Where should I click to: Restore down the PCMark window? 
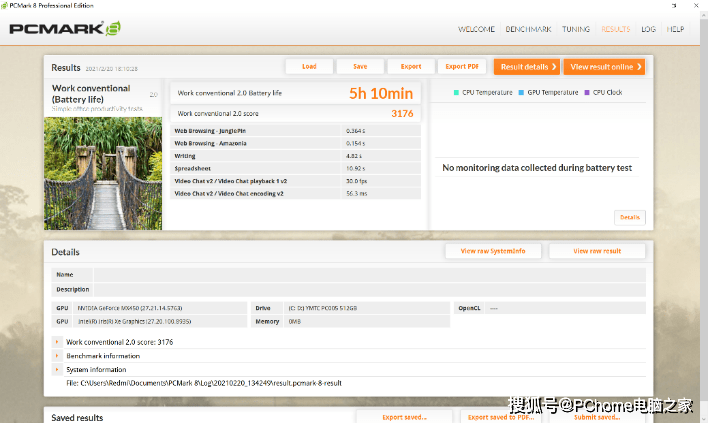click(x=674, y=5)
